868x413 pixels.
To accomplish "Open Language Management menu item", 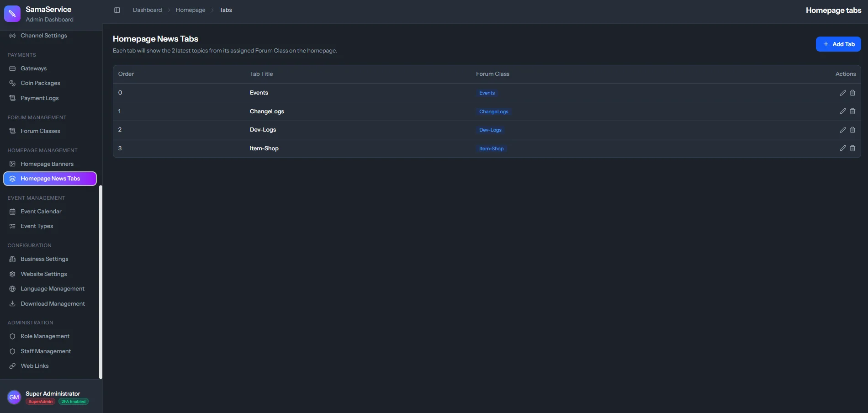I will 50,289.
